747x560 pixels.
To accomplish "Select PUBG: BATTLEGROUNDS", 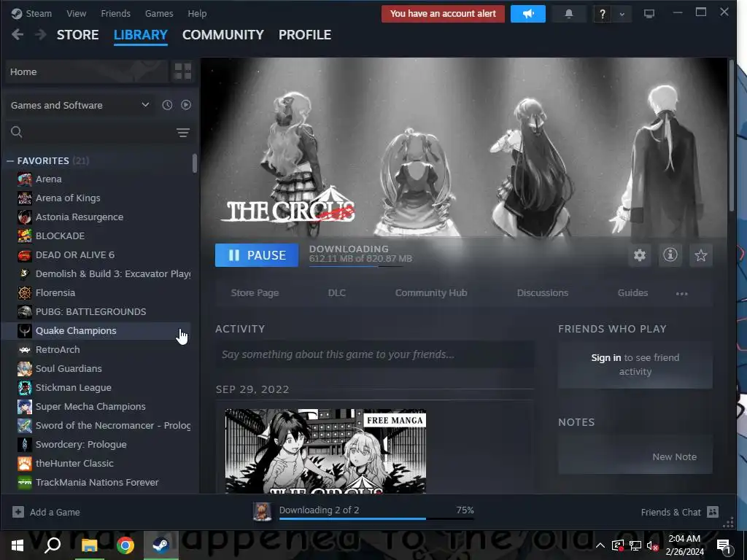I will pyautogui.click(x=98, y=312).
